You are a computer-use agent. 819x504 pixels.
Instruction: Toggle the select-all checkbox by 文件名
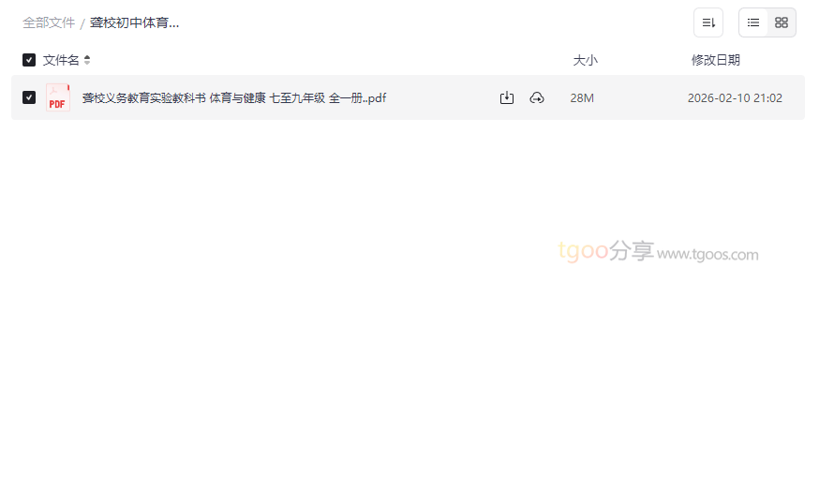[x=29, y=60]
